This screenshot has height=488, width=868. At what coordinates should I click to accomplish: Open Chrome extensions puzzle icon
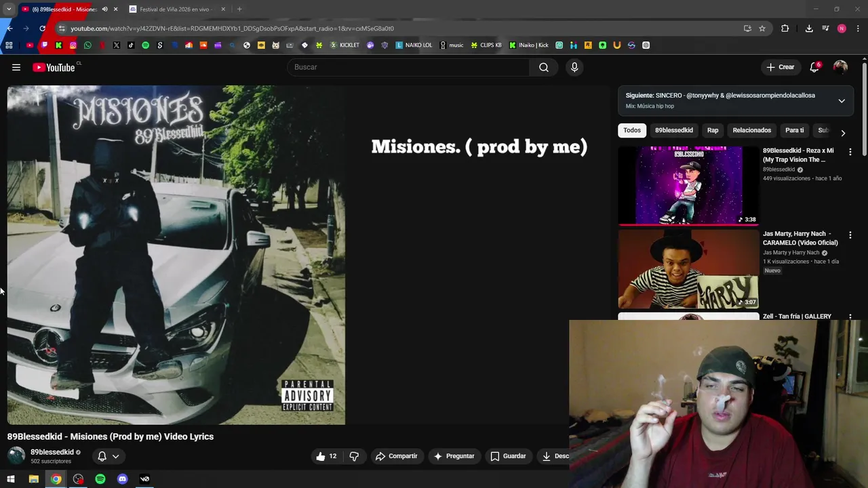785,28
